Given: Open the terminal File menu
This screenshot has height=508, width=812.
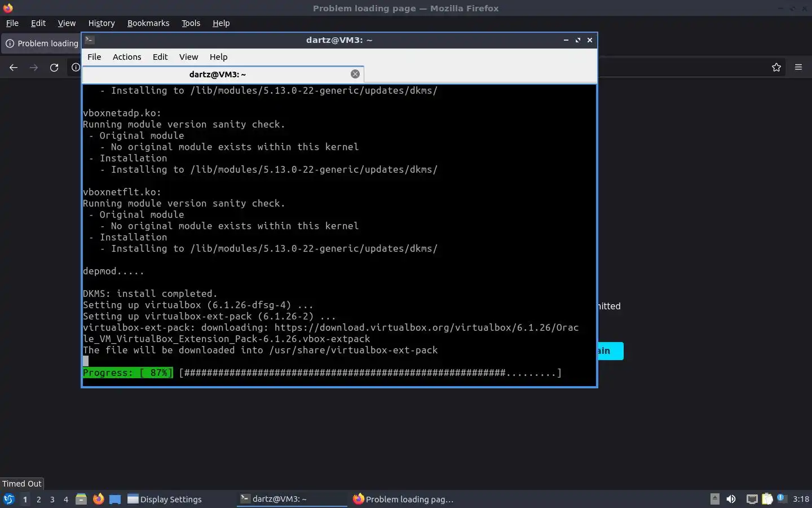Looking at the screenshot, I should coord(94,57).
